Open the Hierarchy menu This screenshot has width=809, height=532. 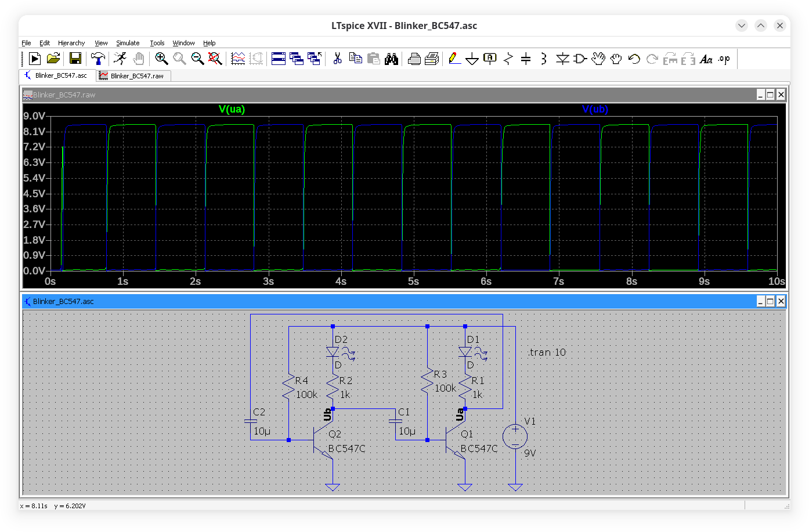click(71, 43)
